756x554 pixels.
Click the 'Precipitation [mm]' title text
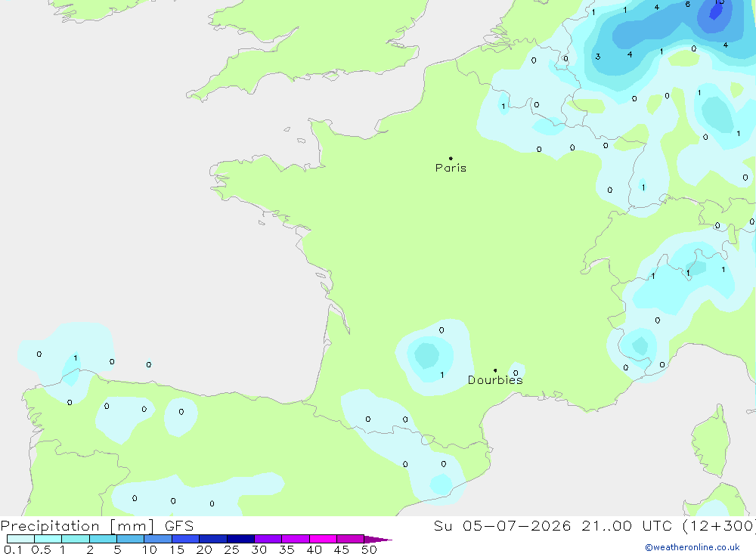77,526
